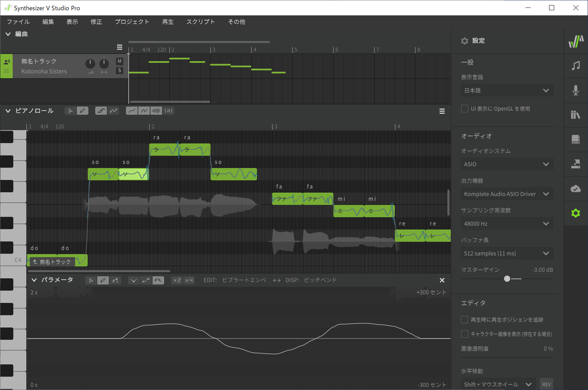Click DISP parameter label ピッチベンド
Viewport: 588px width, 390px height.
[x=320, y=280]
